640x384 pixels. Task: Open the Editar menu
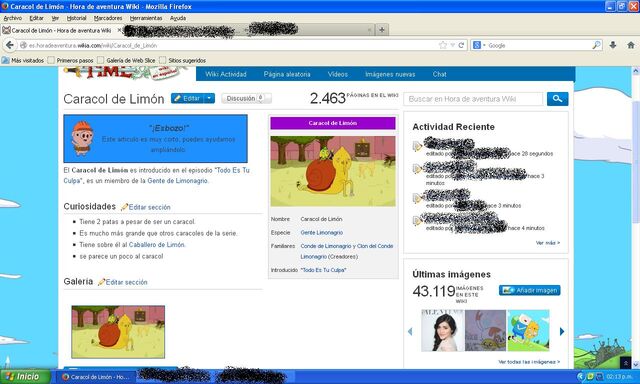[36, 18]
